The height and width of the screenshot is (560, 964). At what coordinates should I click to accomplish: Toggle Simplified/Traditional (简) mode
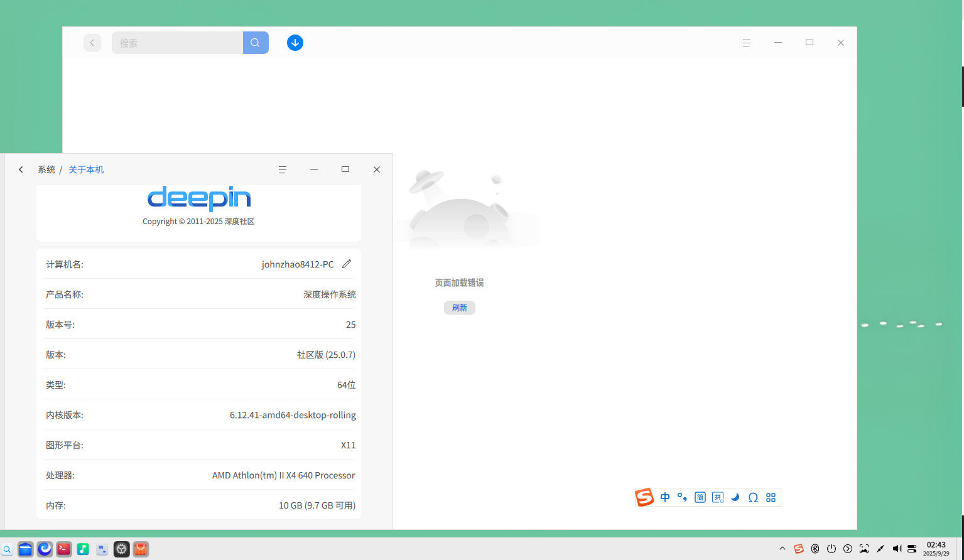(x=700, y=498)
